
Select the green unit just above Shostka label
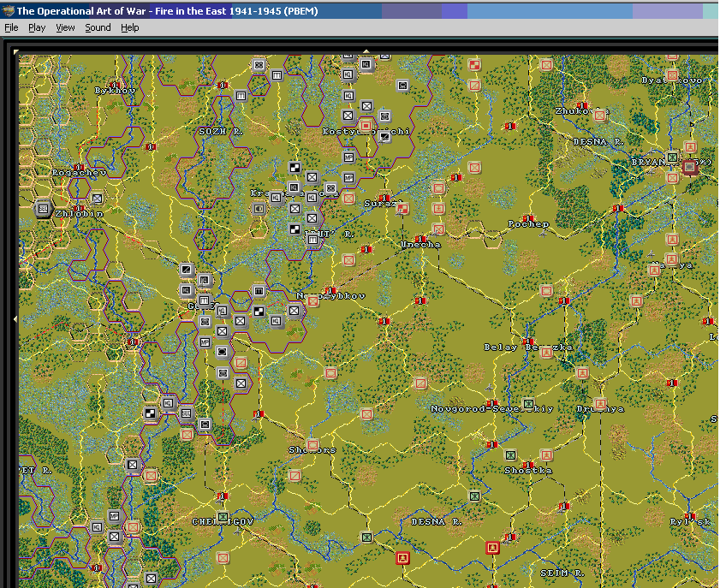510,454
